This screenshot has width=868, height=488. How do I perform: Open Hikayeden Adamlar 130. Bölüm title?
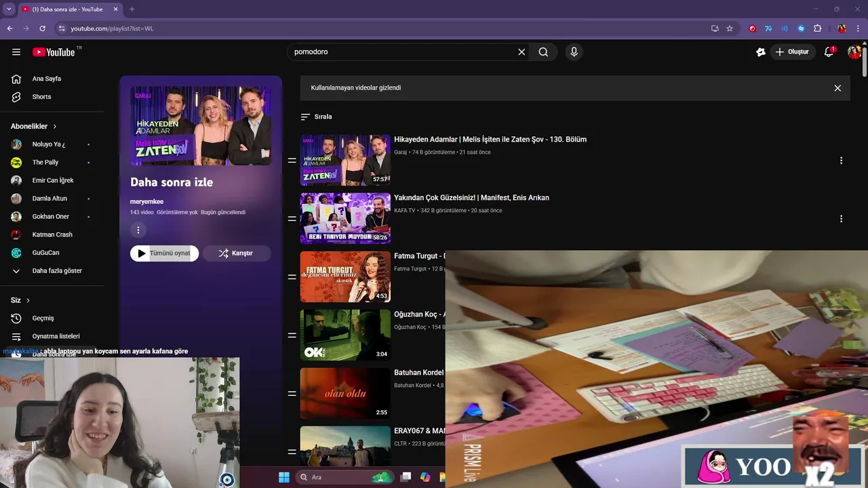pyautogui.click(x=490, y=140)
